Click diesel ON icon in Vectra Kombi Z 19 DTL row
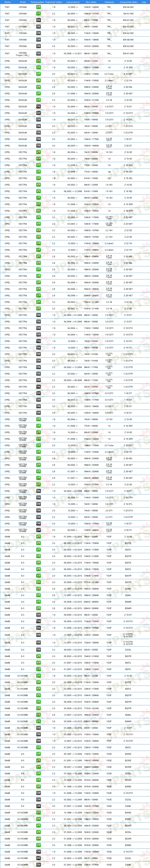This screenshot has width=150, height=868. point(38,504)
